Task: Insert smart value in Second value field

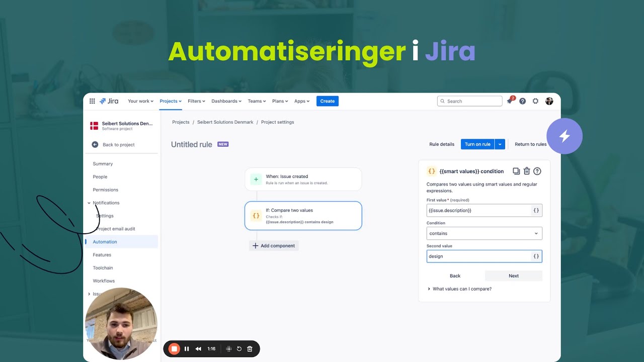Action: [x=536, y=256]
